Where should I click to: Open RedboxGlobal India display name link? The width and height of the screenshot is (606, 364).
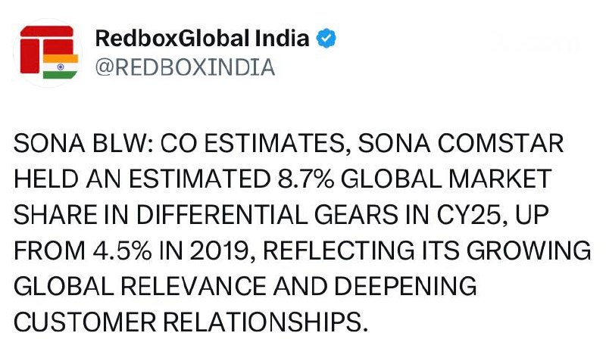point(202,37)
